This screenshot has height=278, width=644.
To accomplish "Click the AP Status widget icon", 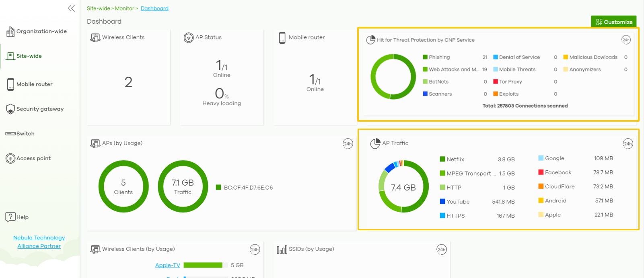I will [188, 38].
